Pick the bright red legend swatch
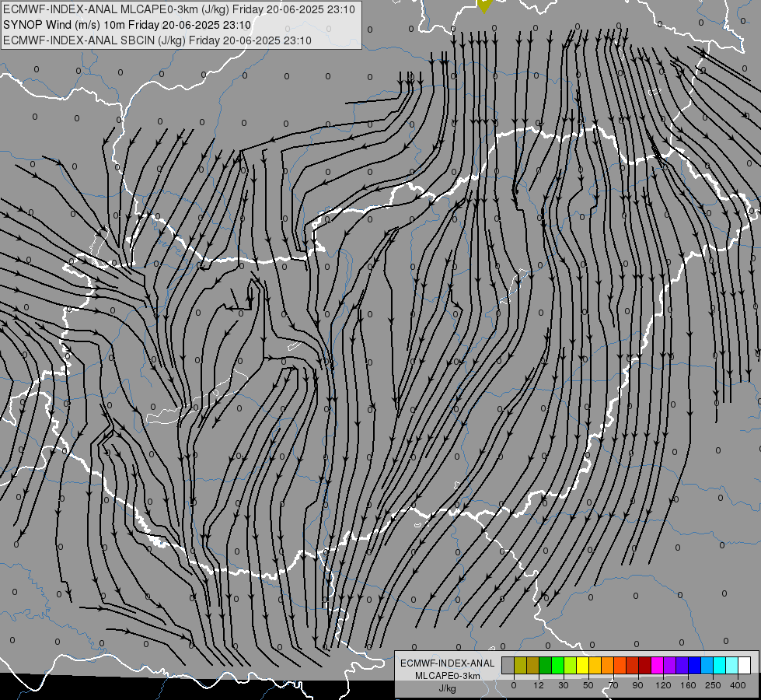The image size is (761, 700). click(x=633, y=665)
